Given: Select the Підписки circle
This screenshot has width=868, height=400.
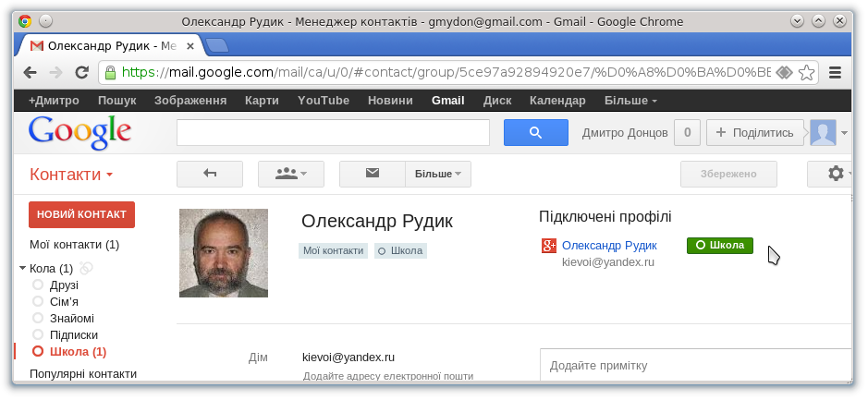Looking at the screenshot, I should tap(74, 335).
